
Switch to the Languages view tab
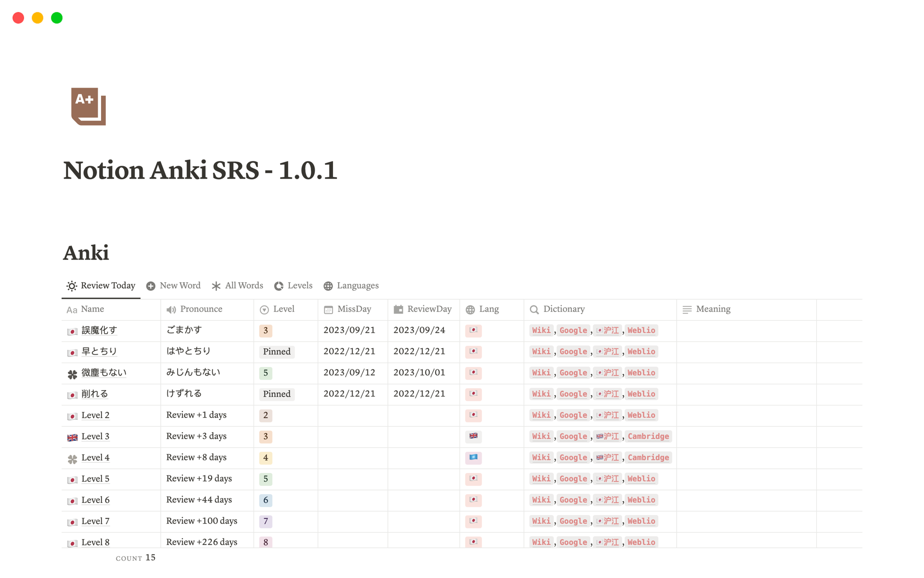pyautogui.click(x=358, y=286)
